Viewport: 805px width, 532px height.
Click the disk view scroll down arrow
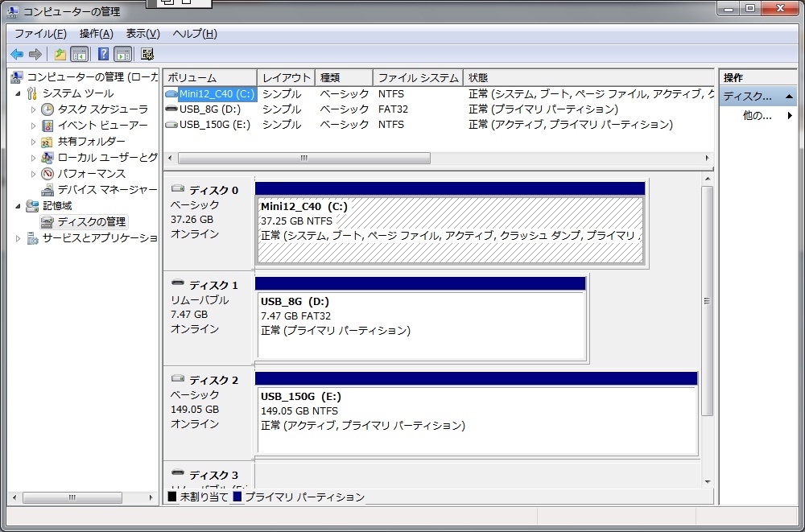(x=708, y=481)
